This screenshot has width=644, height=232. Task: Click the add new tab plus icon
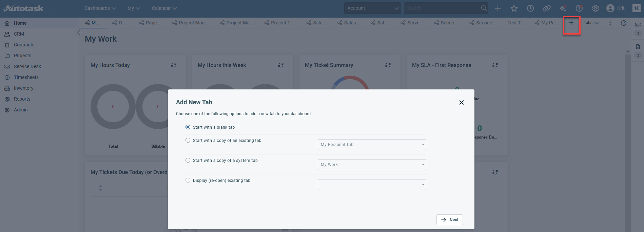coord(571,23)
